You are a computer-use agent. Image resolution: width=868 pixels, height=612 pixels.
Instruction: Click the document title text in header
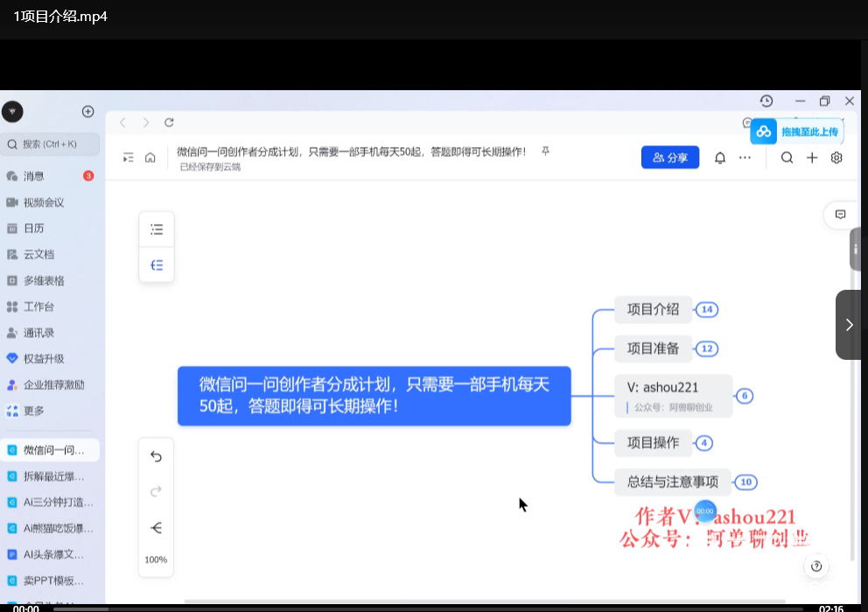352,151
